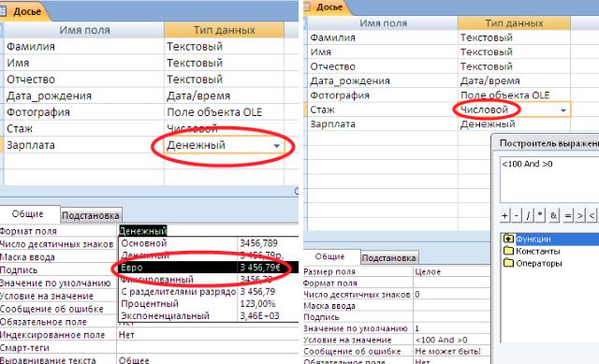Click Отчество field name in left window
Screen dimensions: 599x364
coord(31,80)
